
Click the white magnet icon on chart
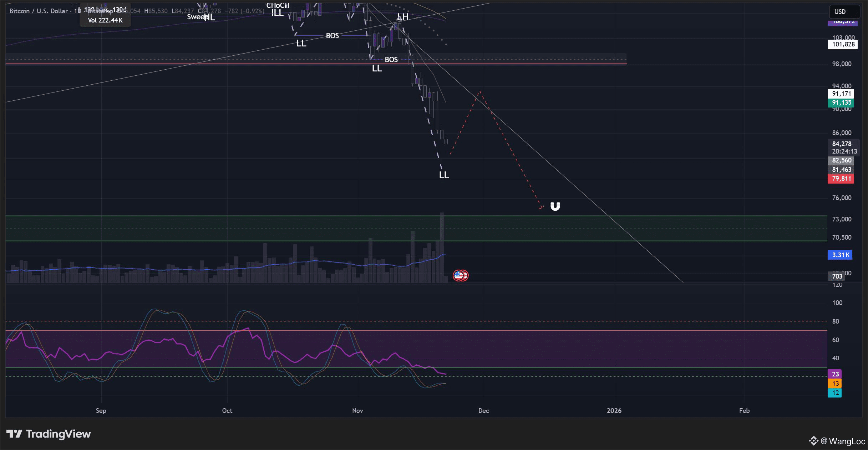[x=555, y=206]
